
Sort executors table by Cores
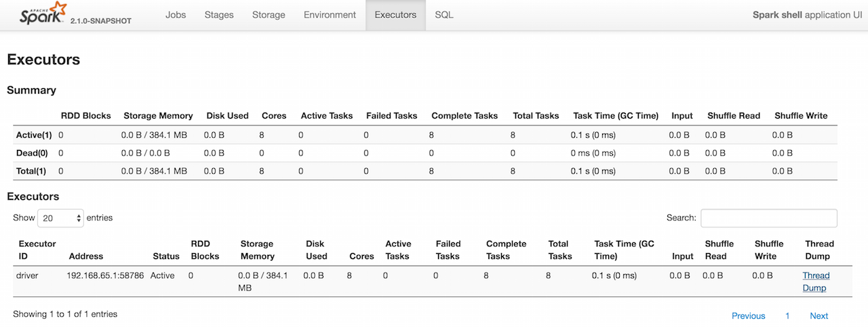[x=361, y=256]
